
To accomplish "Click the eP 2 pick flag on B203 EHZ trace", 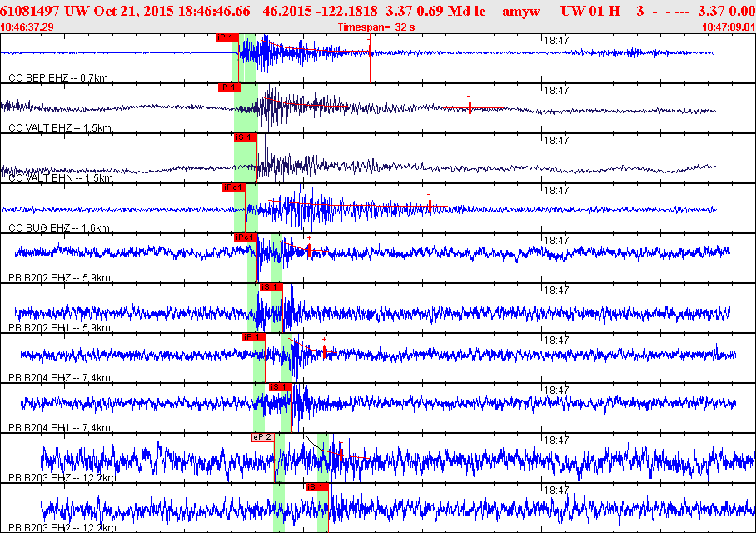I will tap(263, 437).
